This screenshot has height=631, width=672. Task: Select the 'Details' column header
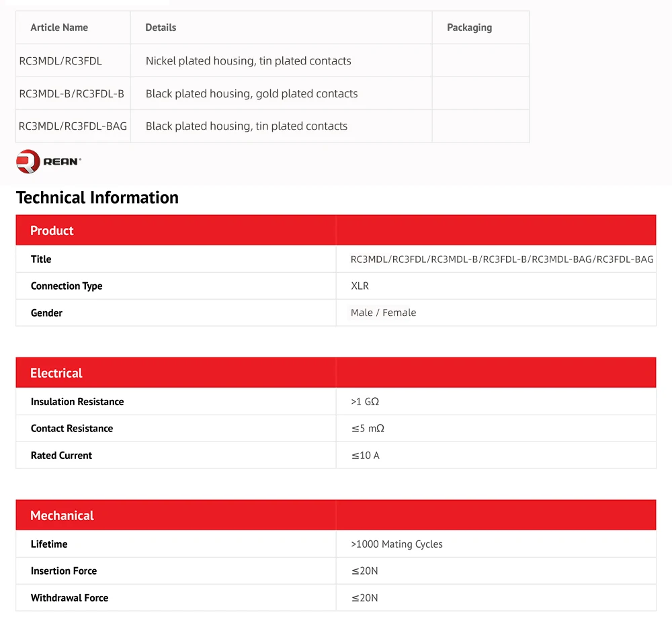tap(161, 28)
